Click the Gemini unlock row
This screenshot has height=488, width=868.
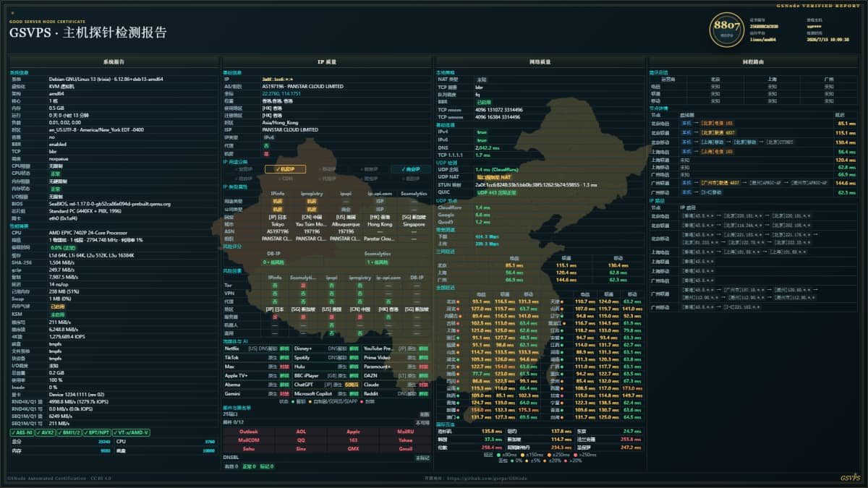tap(256, 394)
